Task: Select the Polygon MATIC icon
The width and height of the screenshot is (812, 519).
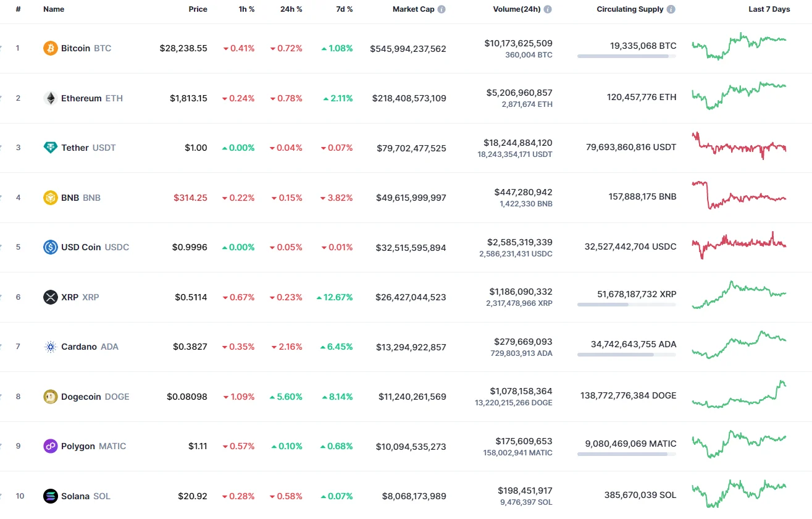Action: click(x=49, y=445)
